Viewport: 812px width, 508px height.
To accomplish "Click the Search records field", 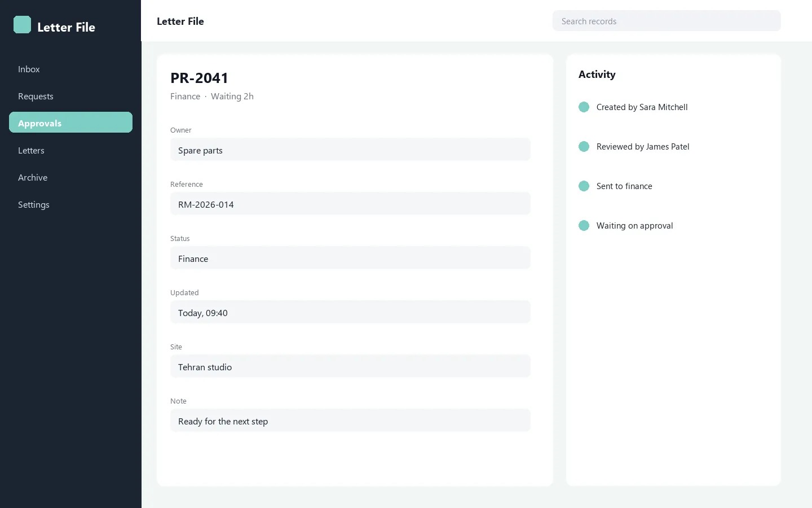I will click(x=667, y=21).
